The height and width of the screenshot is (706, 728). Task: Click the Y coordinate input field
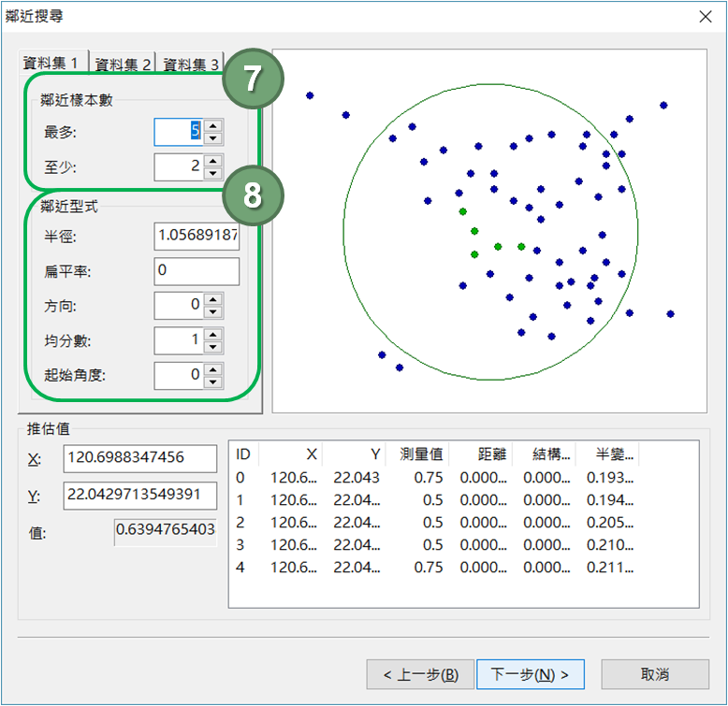coord(140,496)
